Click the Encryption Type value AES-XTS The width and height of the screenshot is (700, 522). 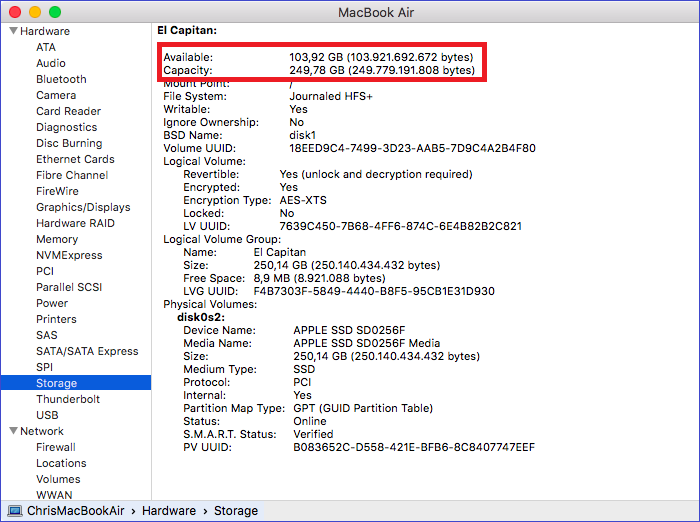[x=303, y=200]
